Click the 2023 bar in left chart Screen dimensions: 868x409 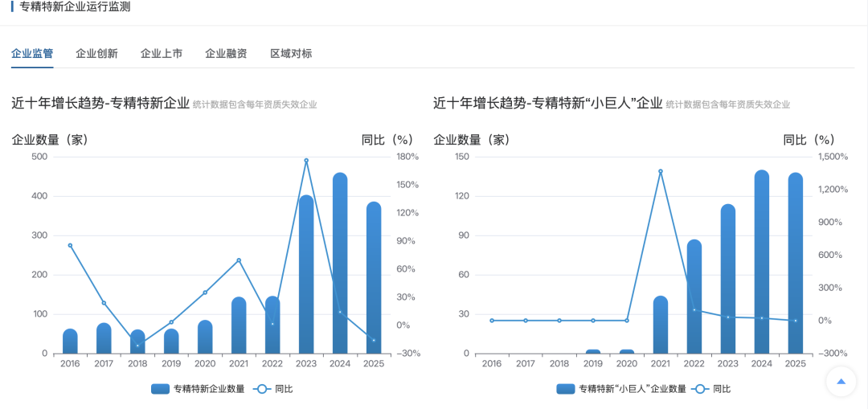306,275
